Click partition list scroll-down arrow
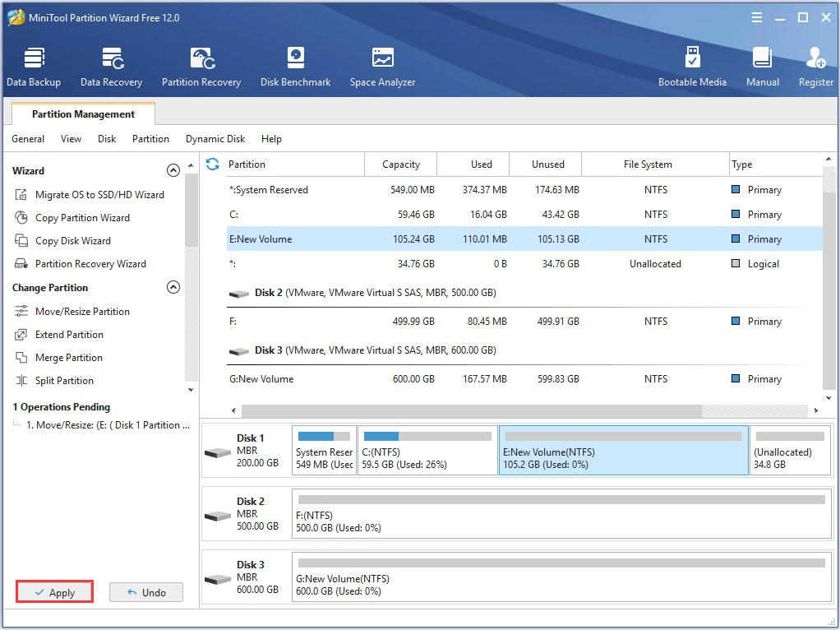Screen dimensions: 840x630 click(828, 398)
